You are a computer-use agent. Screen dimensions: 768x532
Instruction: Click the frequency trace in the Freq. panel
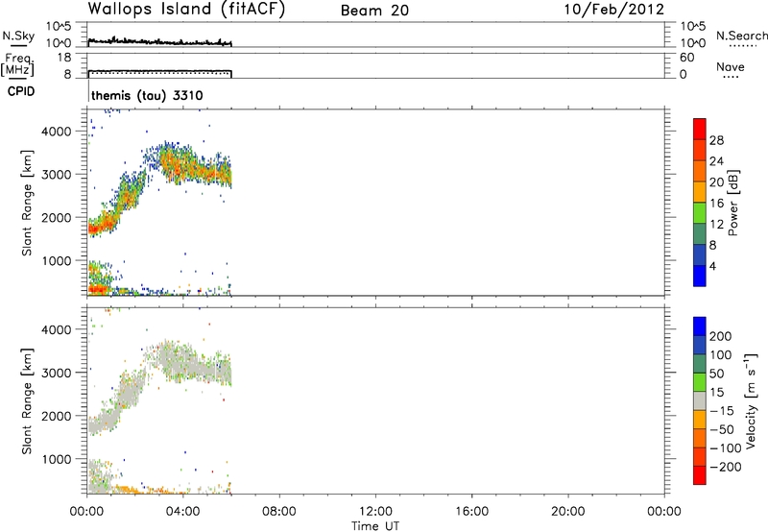pos(159,71)
